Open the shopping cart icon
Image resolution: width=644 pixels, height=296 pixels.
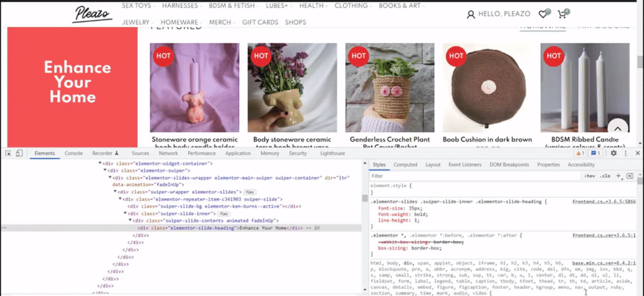(562, 14)
